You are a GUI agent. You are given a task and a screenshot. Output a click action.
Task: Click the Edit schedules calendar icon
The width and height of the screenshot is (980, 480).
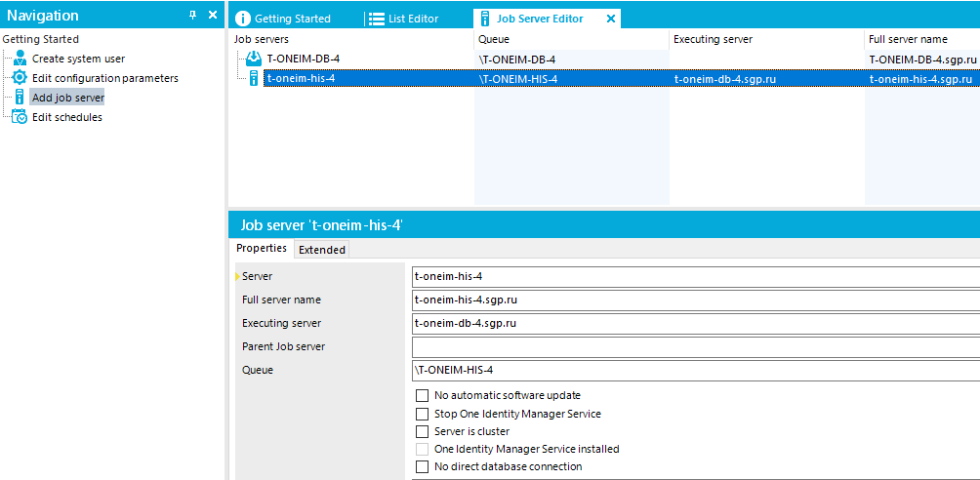(20, 117)
